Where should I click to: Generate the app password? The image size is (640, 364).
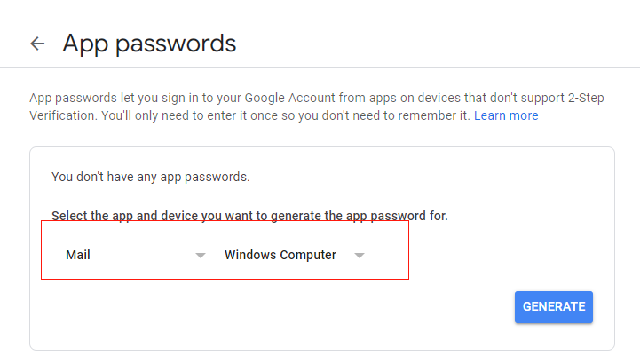tap(554, 307)
